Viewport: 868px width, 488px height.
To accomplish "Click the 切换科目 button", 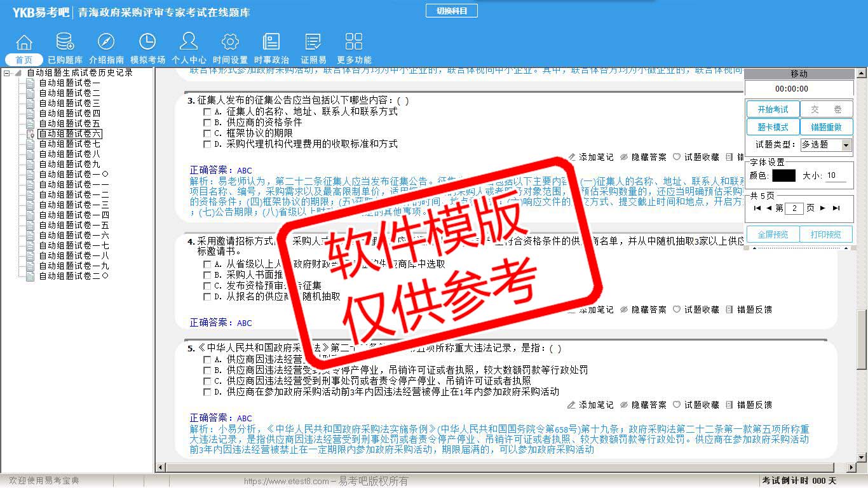I will [451, 11].
